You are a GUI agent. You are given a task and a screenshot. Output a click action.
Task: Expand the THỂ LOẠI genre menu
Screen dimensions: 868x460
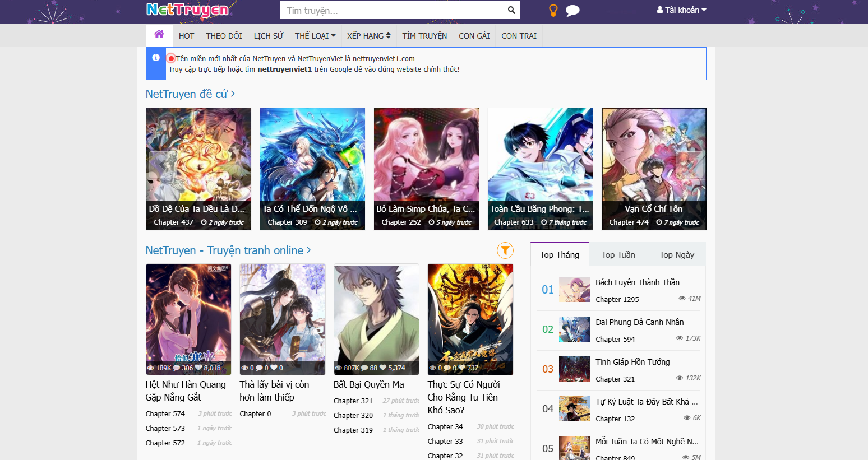tap(315, 36)
